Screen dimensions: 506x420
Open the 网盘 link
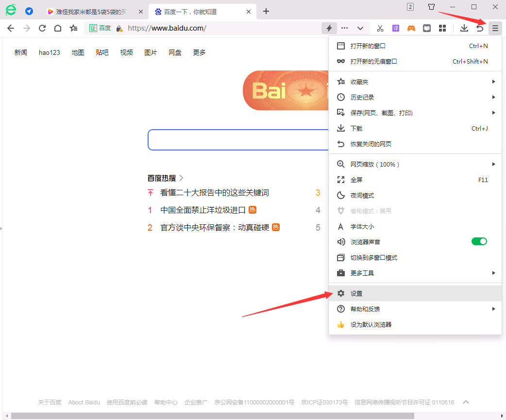click(x=175, y=52)
